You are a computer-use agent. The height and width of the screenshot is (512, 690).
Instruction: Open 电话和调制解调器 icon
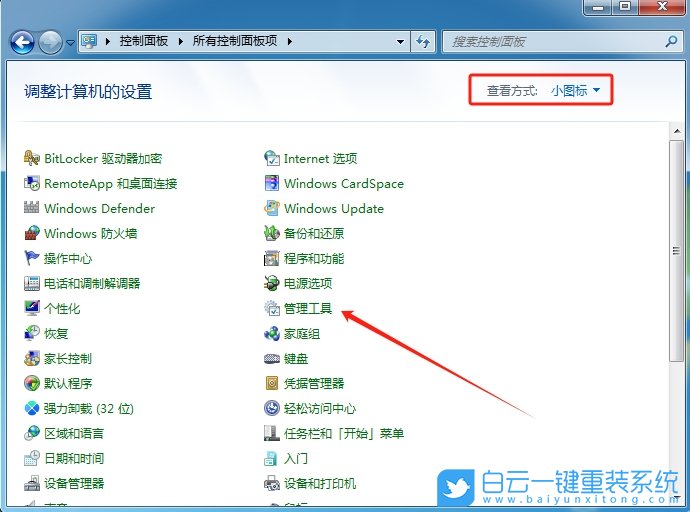tap(32, 283)
